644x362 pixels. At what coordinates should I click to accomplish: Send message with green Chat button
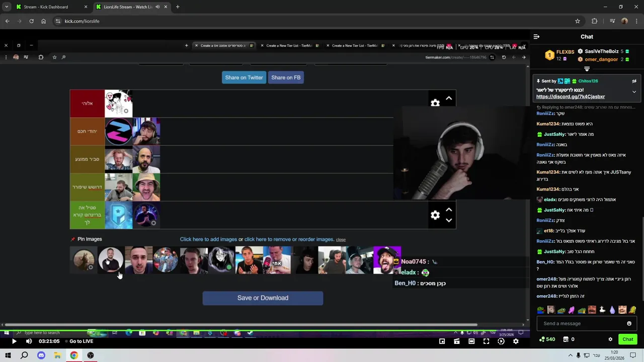point(627,339)
